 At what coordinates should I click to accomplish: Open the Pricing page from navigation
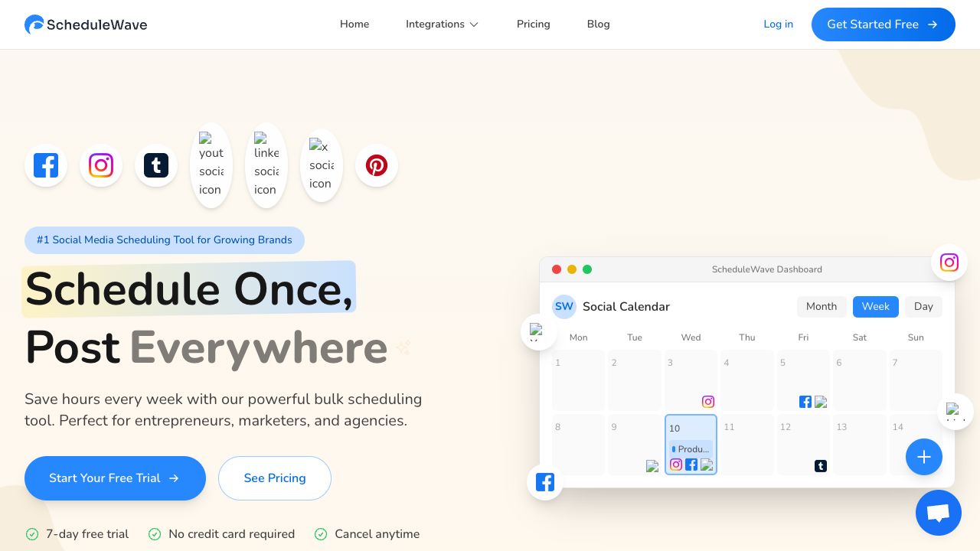pos(533,24)
